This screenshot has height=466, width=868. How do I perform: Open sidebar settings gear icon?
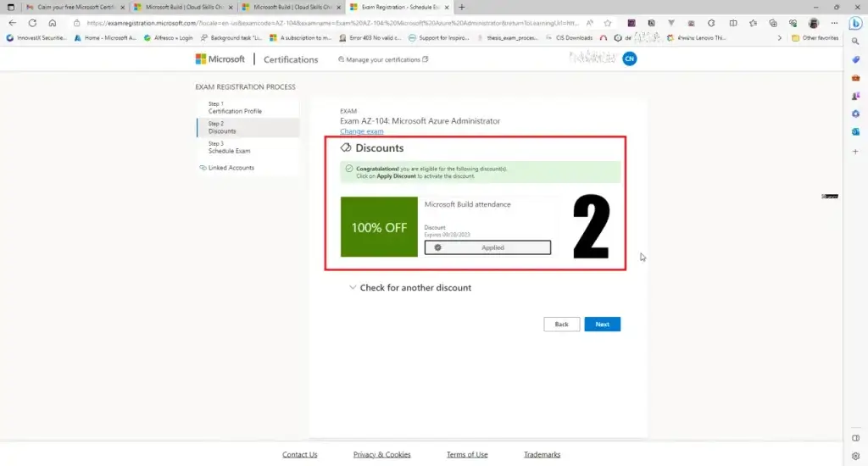[x=855, y=456]
